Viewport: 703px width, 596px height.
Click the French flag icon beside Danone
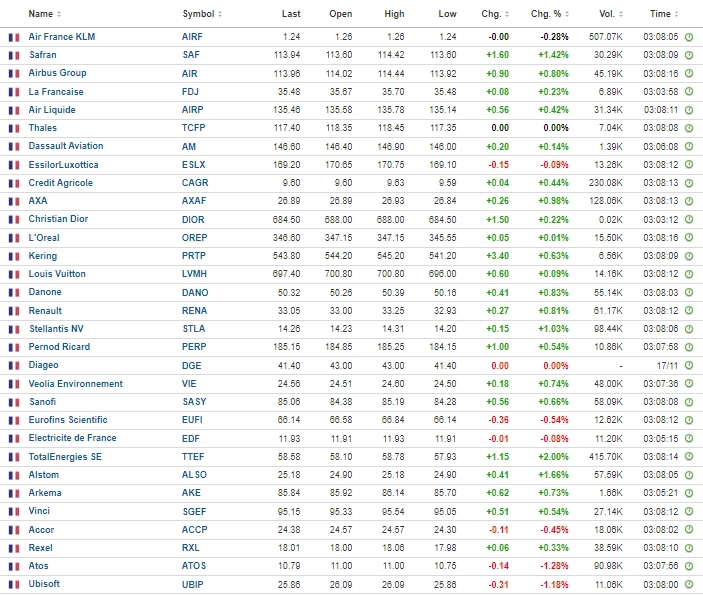click(14, 293)
